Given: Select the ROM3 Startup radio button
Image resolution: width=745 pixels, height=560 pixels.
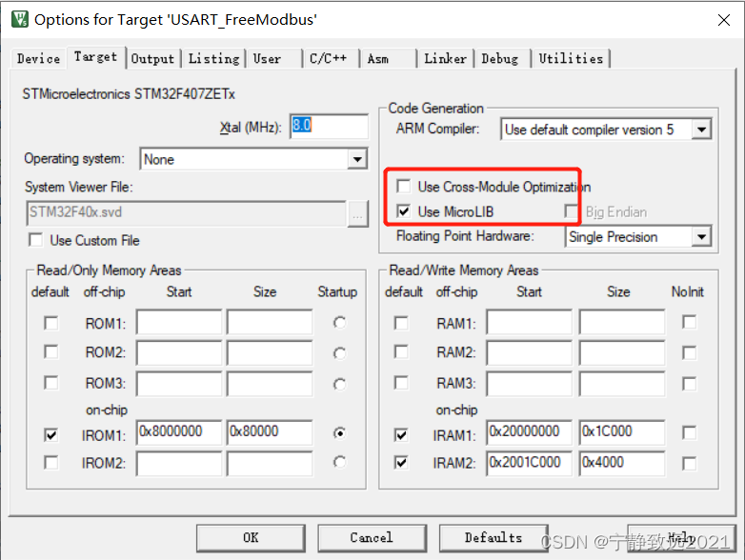Looking at the screenshot, I should point(339,384).
